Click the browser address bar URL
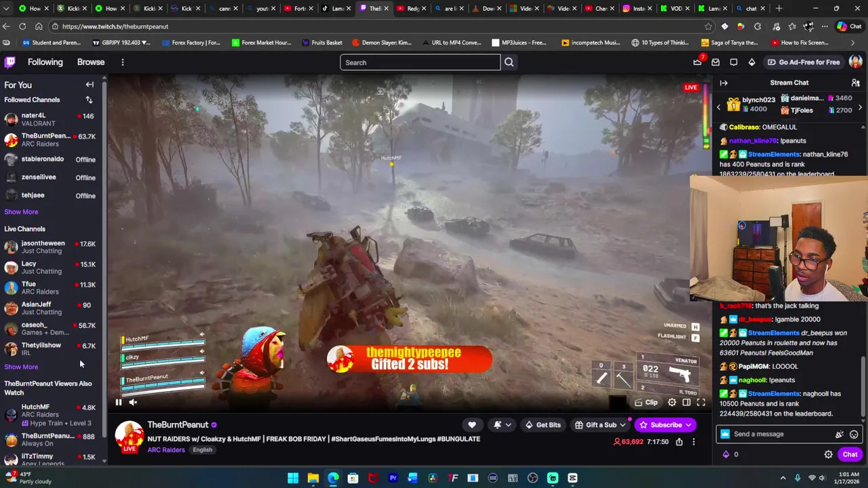868x488 pixels. (x=115, y=26)
